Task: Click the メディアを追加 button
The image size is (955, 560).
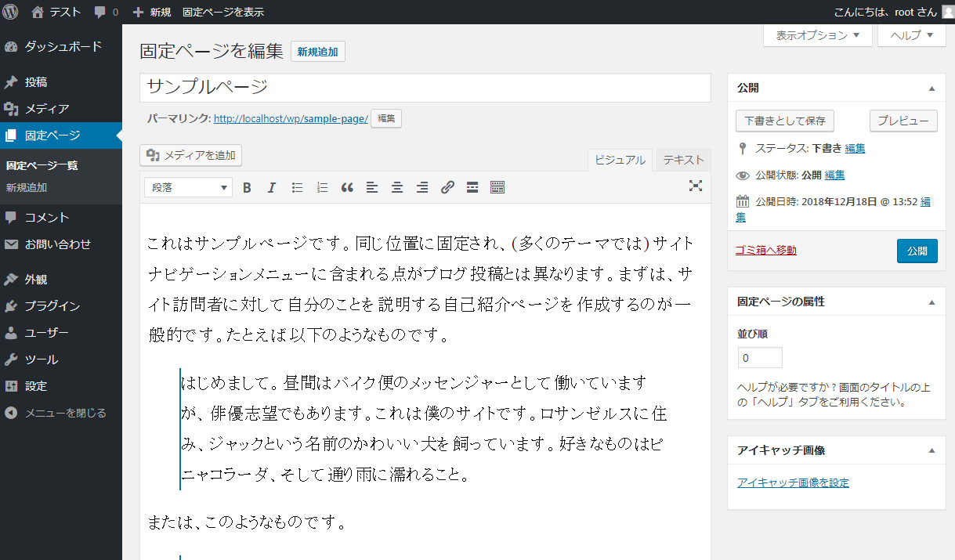Action: [190, 155]
